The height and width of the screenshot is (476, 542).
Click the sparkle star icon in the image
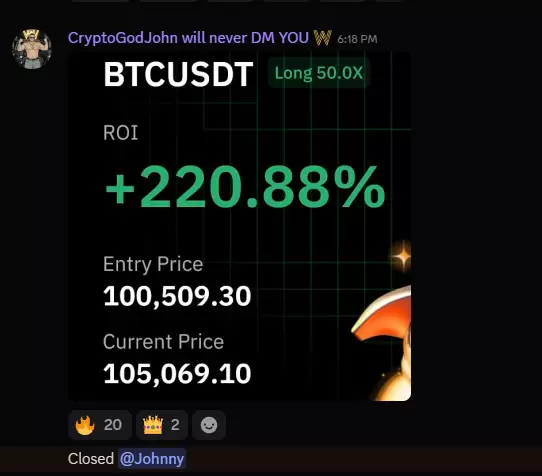tap(401, 256)
